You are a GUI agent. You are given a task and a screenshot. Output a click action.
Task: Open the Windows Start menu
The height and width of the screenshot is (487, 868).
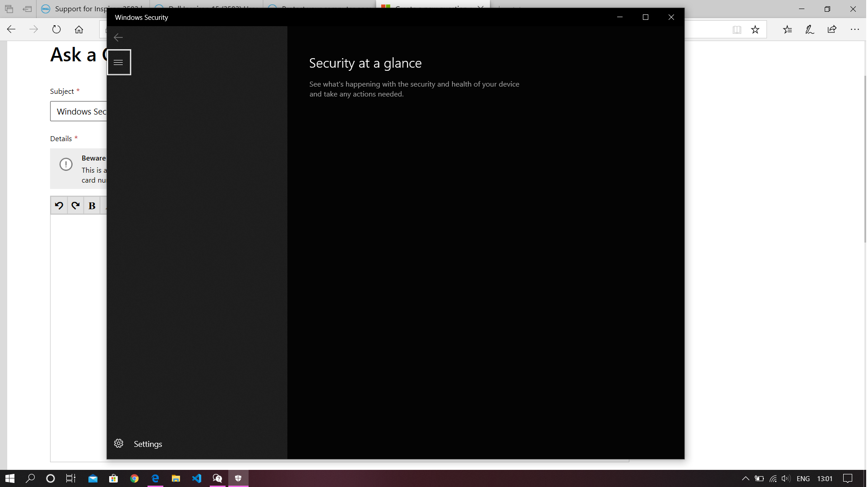10,478
